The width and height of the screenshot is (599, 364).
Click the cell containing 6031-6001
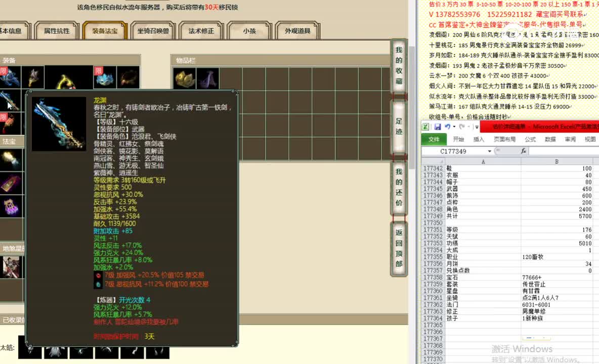pyautogui.click(x=557, y=305)
